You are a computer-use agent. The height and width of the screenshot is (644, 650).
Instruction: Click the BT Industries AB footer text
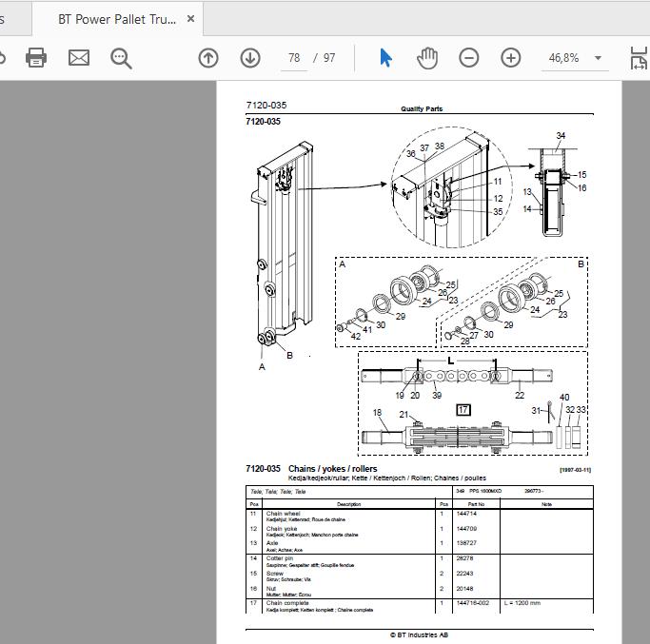[419, 634]
